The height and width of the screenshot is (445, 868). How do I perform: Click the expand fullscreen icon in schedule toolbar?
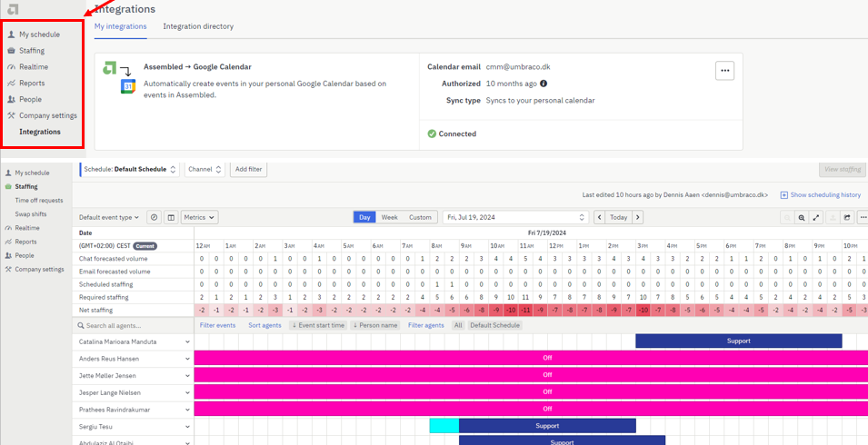[816, 218]
